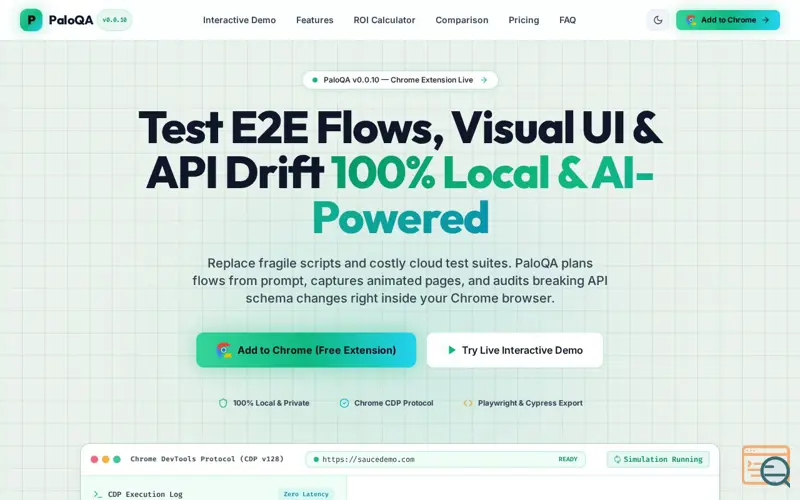The height and width of the screenshot is (500, 800).
Task: Click the red window dot in demo panel
Action: 94,459
